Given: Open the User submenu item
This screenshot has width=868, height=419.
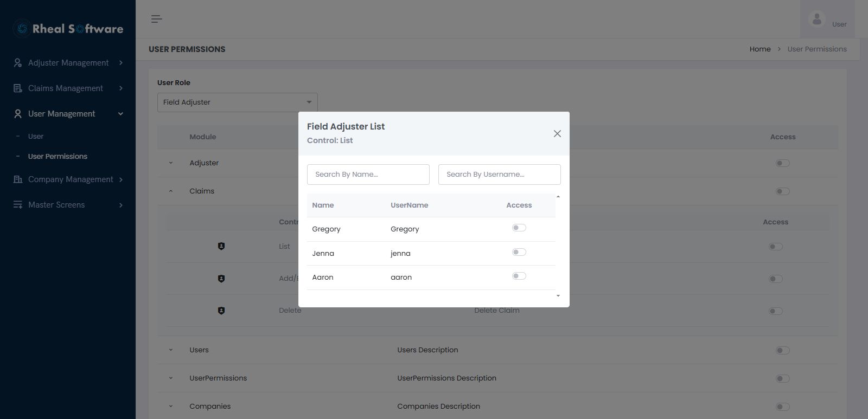Looking at the screenshot, I should (36, 136).
